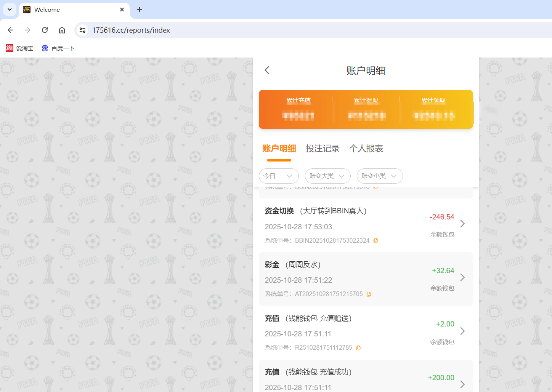Click the 累计提现 summary label
This screenshot has height=392, width=552.
click(x=366, y=100)
